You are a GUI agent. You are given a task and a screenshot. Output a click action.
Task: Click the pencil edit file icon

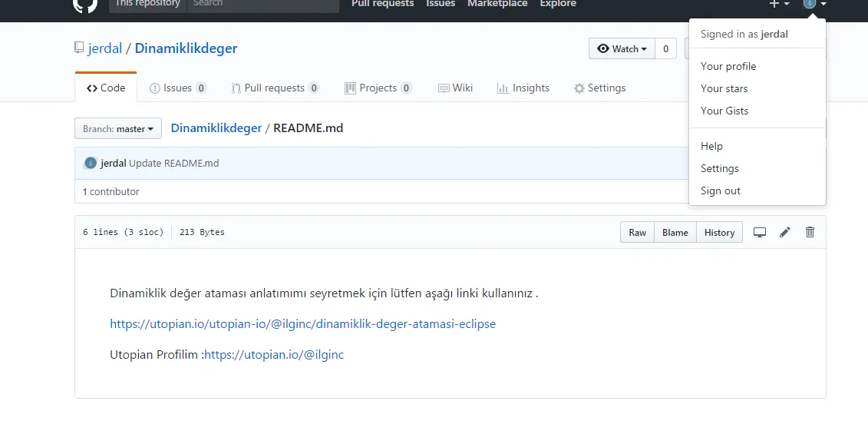(785, 232)
